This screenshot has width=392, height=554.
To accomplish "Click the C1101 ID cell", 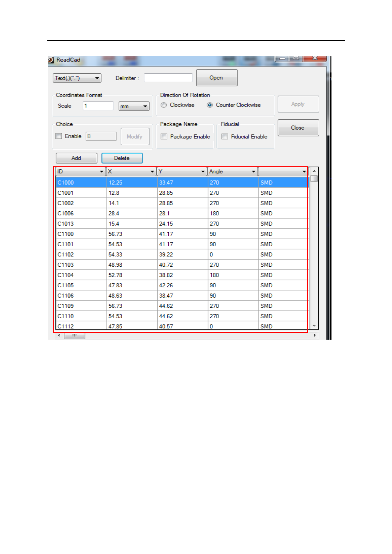I will pos(81,244).
